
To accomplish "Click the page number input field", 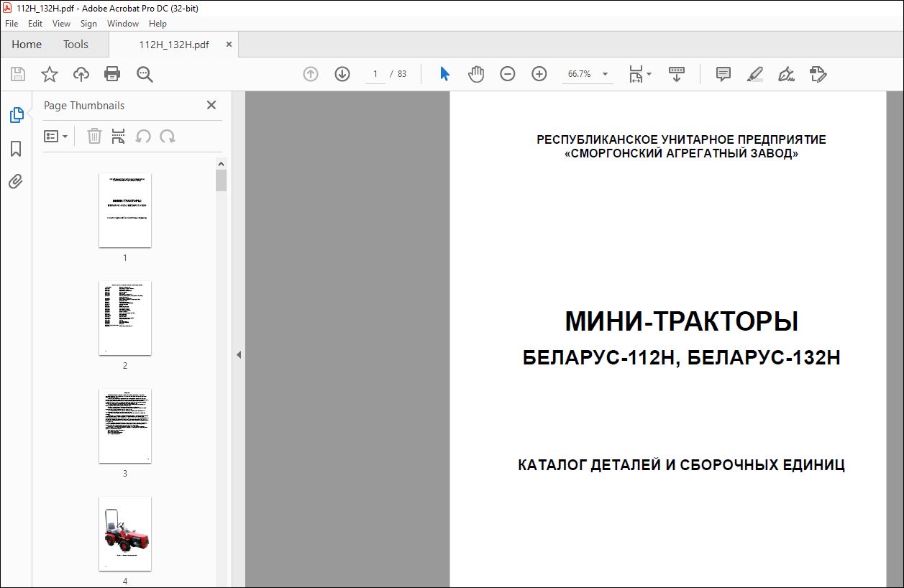I will tap(375, 74).
